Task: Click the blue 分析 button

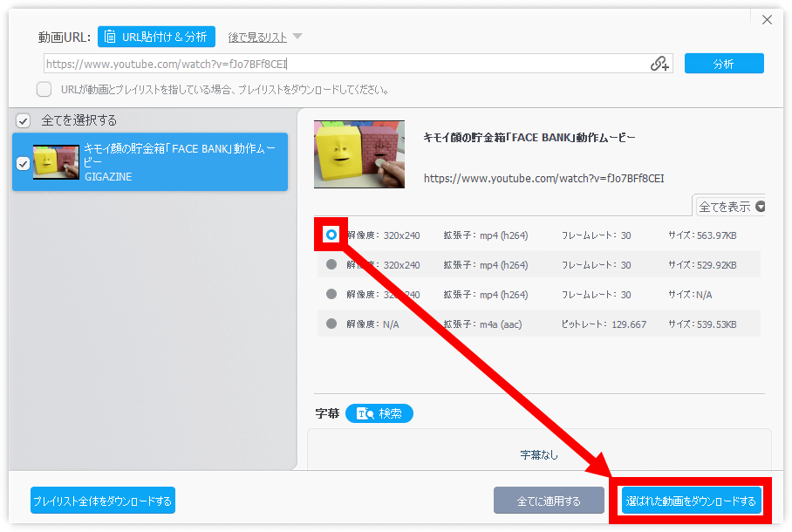Action: 723,64
